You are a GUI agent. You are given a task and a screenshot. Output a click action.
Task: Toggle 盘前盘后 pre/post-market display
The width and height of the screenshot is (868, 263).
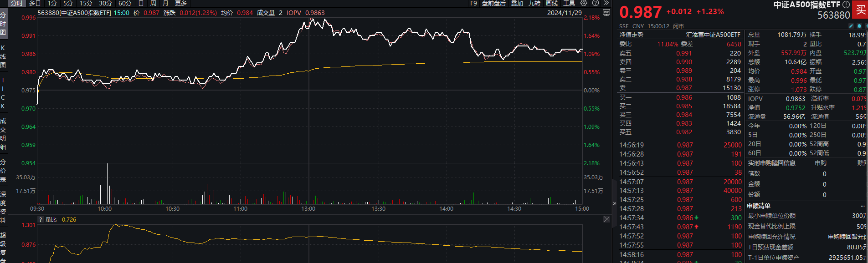[493, 3]
